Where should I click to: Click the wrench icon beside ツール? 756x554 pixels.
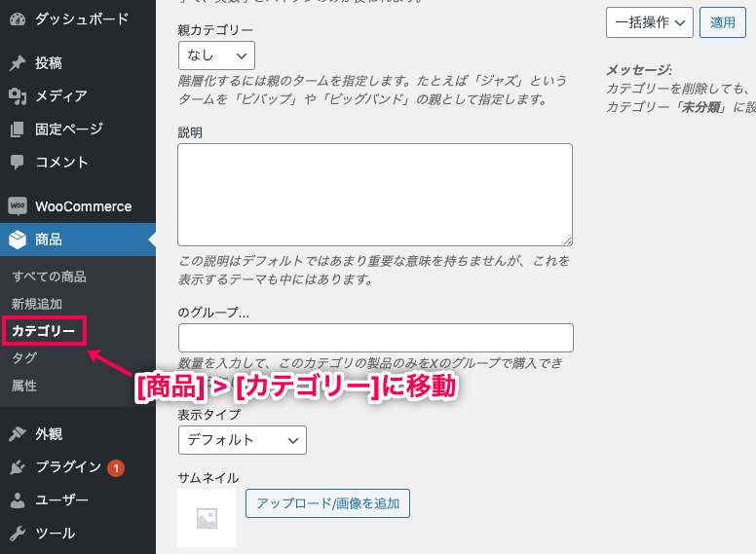[18, 534]
